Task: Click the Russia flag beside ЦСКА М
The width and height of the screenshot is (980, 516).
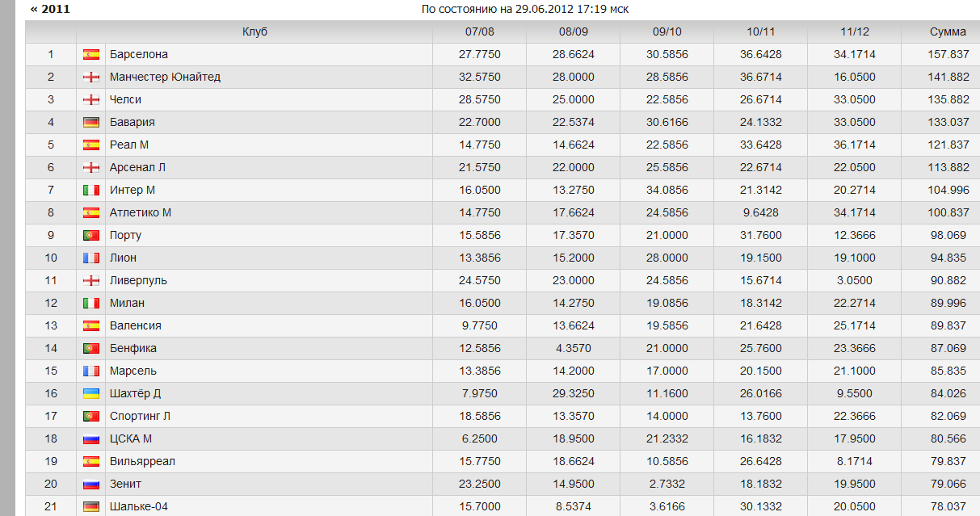Action: tap(91, 439)
